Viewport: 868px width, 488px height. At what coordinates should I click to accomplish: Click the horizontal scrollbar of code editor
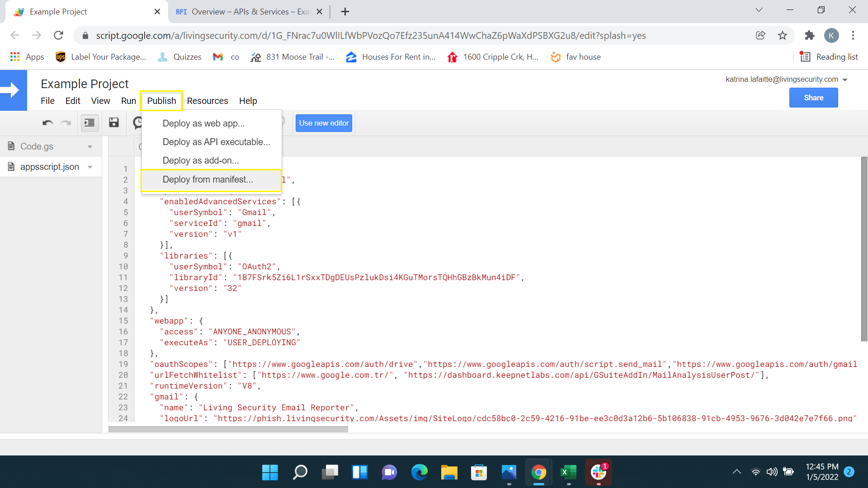coord(228,429)
